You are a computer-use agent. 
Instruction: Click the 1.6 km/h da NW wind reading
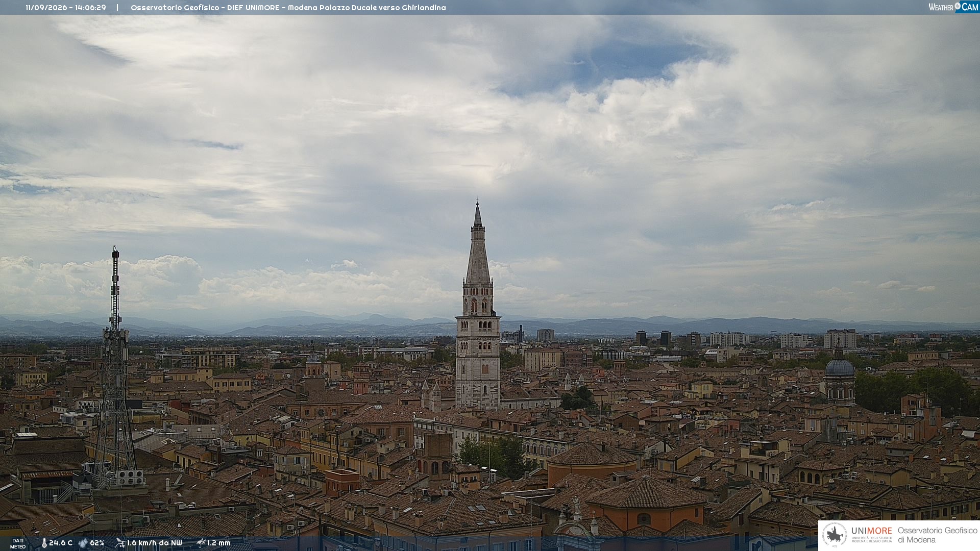coord(154,543)
